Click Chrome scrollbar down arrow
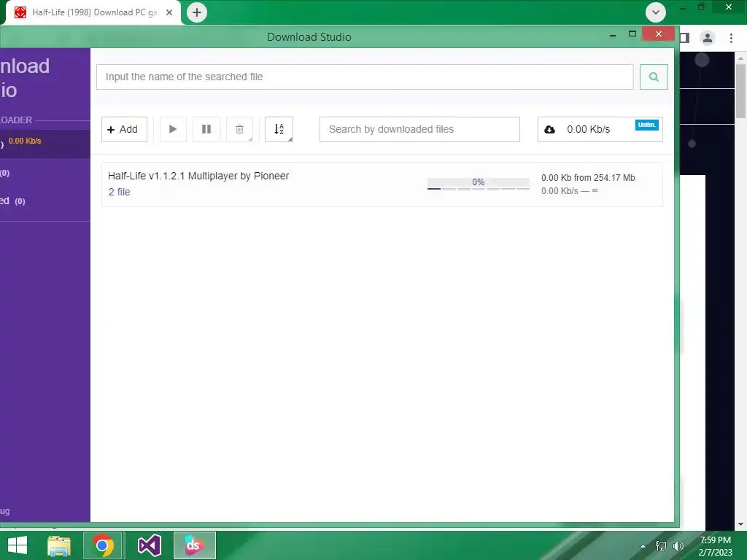The width and height of the screenshot is (747, 560). 740,524
